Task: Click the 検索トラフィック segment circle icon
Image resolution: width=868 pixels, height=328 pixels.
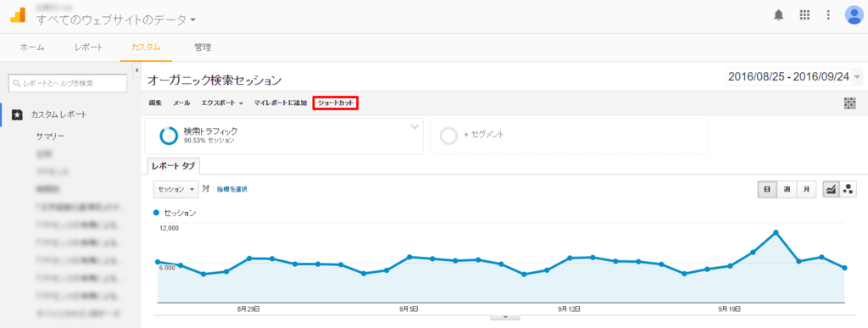Action: 169,136
